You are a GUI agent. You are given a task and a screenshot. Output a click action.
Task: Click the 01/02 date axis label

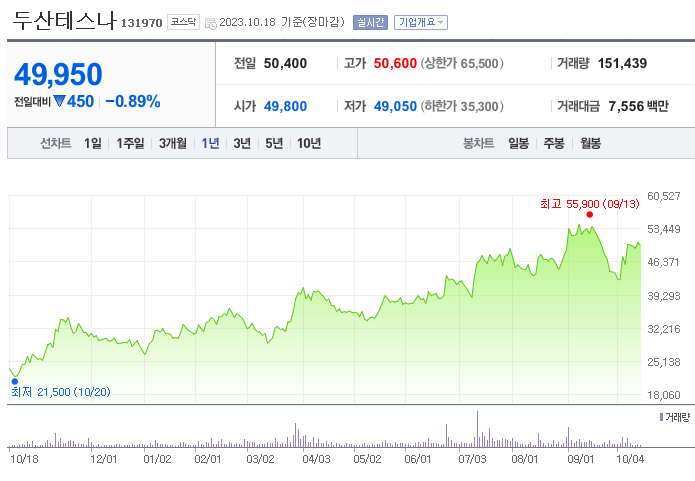point(157,459)
